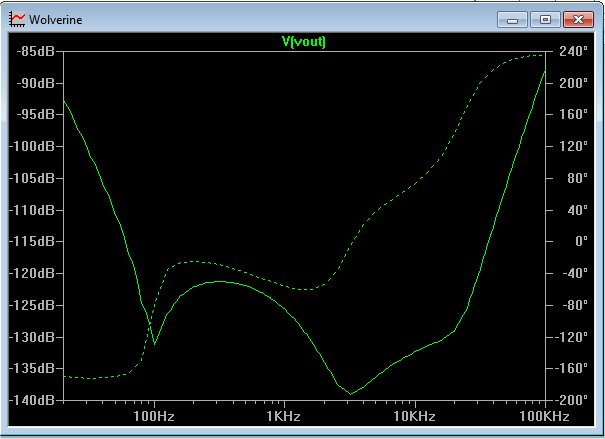Click the 240° phase axis label
Image resolution: width=605 pixels, height=439 pixels.
coord(573,51)
